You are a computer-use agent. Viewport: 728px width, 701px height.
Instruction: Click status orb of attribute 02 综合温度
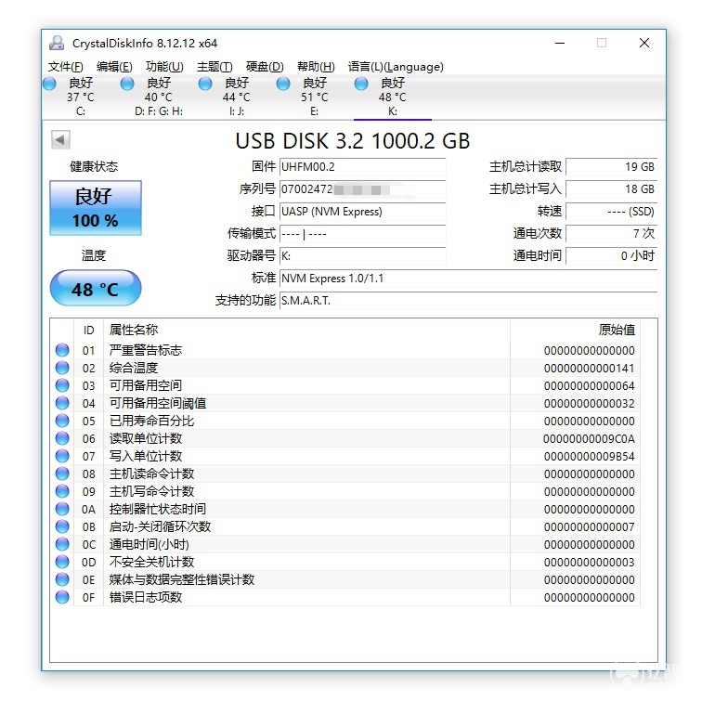(62, 368)
